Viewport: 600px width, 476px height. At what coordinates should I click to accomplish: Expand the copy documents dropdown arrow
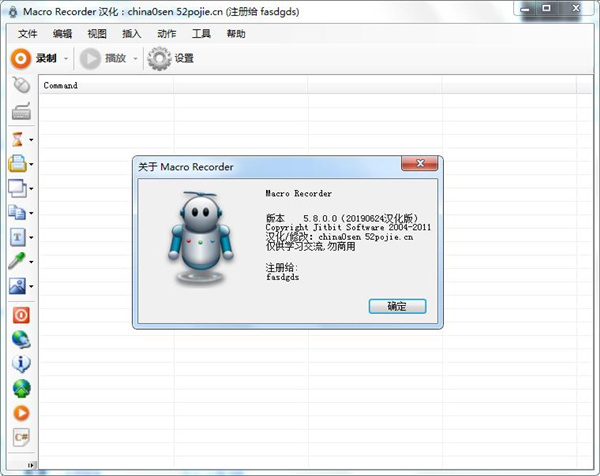[31, 213]
